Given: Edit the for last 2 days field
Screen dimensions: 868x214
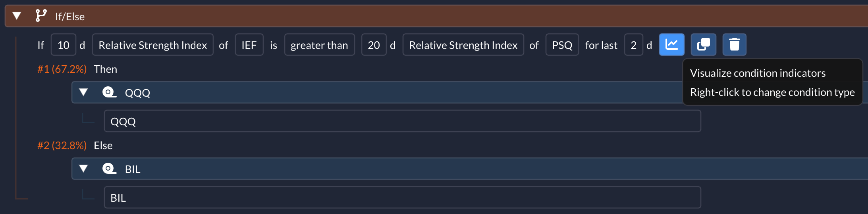Looking at the screenshot, I should tap(633, 45).
